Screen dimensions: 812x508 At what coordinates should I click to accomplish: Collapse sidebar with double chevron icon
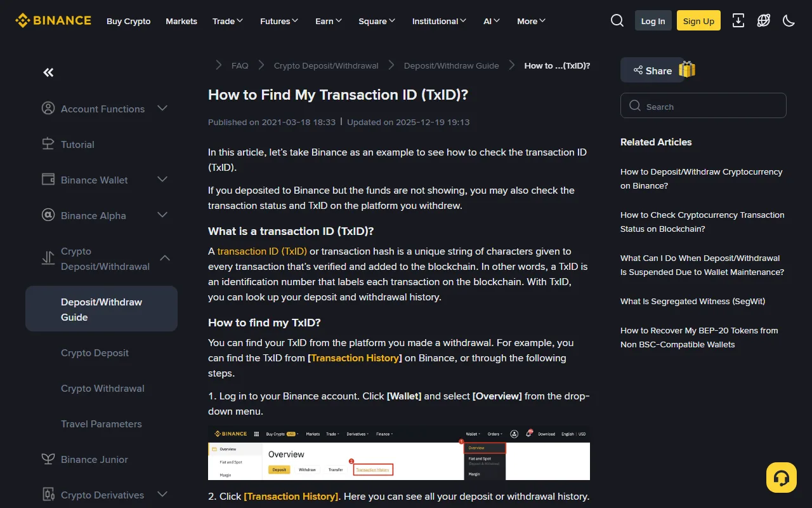click(48, 72)
